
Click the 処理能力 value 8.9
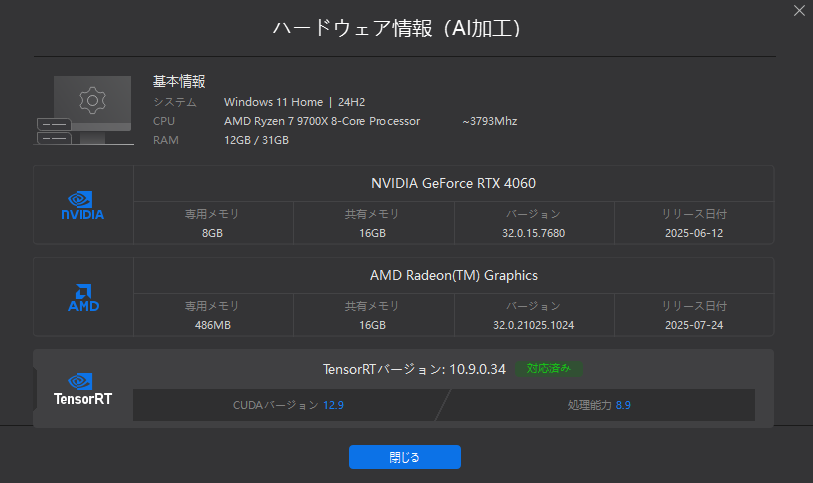click(x=623, y=405)
